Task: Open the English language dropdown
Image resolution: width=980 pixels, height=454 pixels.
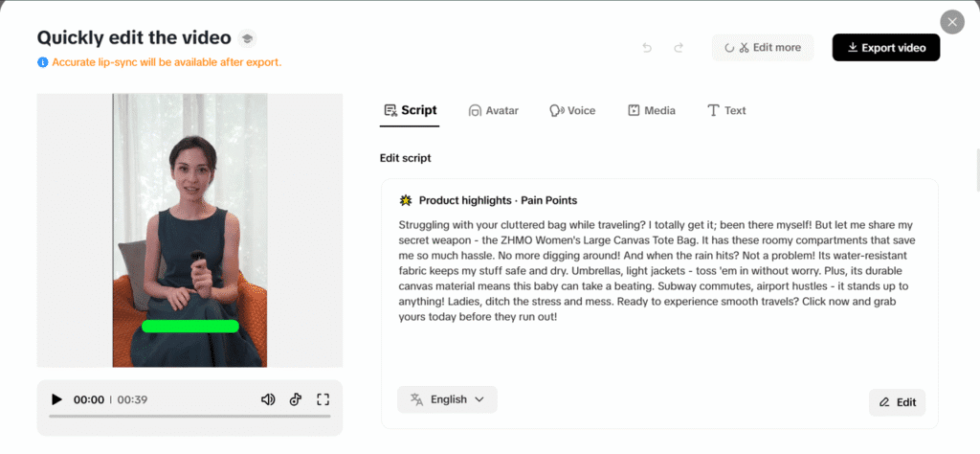Action: coord(447,399)
